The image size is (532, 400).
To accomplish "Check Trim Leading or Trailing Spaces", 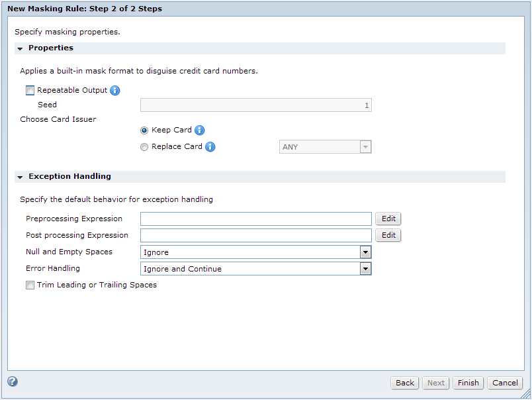I will click(x=30, y=285).
